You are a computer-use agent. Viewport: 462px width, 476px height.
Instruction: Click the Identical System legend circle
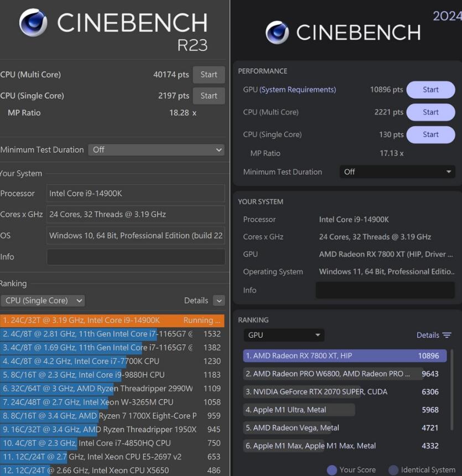[393, 470]
